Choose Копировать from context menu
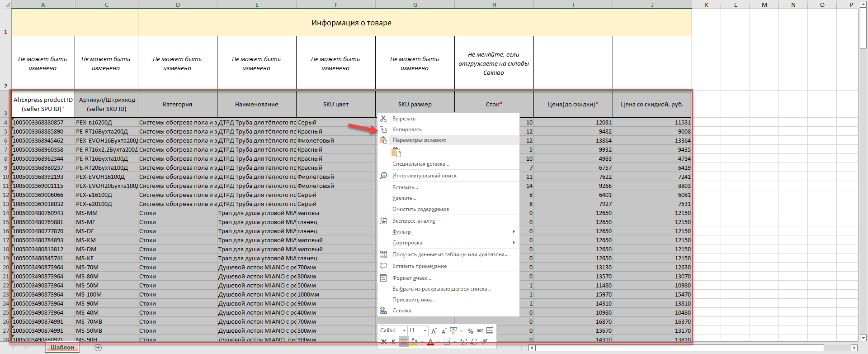This screenshot has width=868, height=354. (x=407, y=129)
